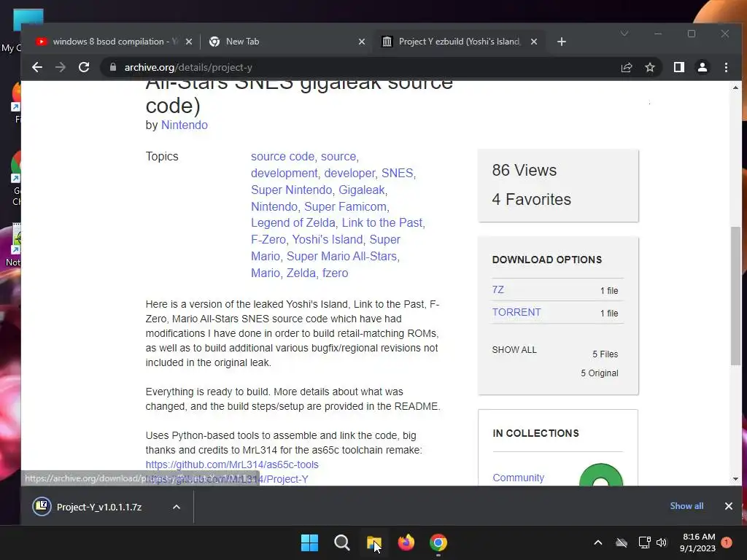Close the New Tab tab
Screen dimensions: 747x560
coord(362,42)
